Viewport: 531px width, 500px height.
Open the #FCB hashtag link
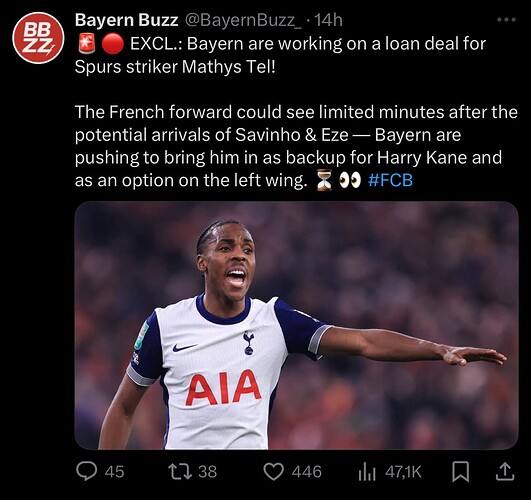(390, 180)
